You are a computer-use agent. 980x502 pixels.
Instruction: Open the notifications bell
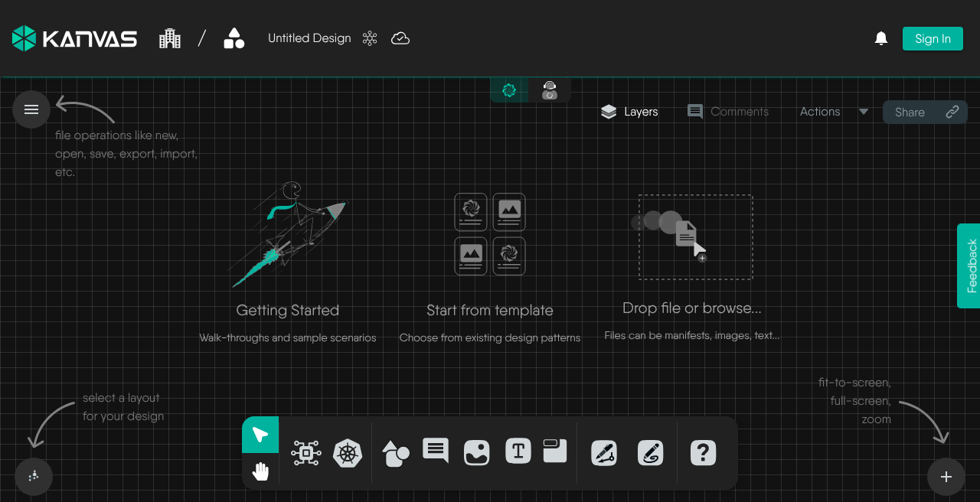(x=881, y=38)
